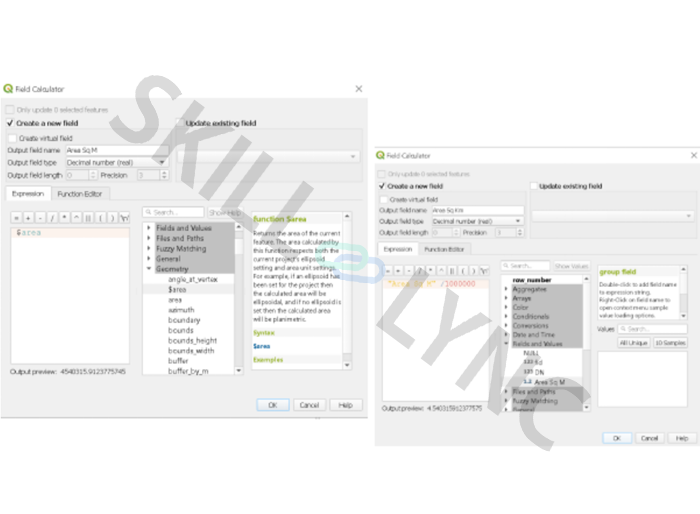Insert newline '\n' operator in Area Sq M dialog
This screenshot has height=514, width=700.
point(125,218)
